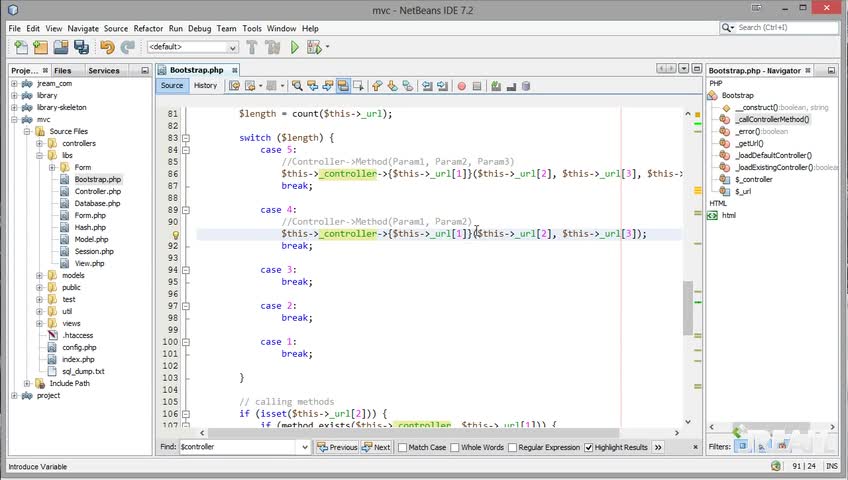Click the Shift Line Left icon

tap(427, 85)
